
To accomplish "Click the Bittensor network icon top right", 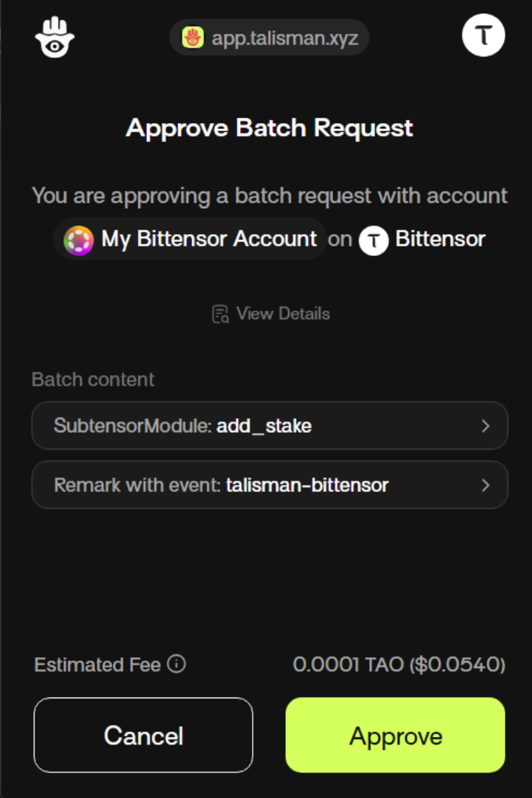I will (483, 35).
